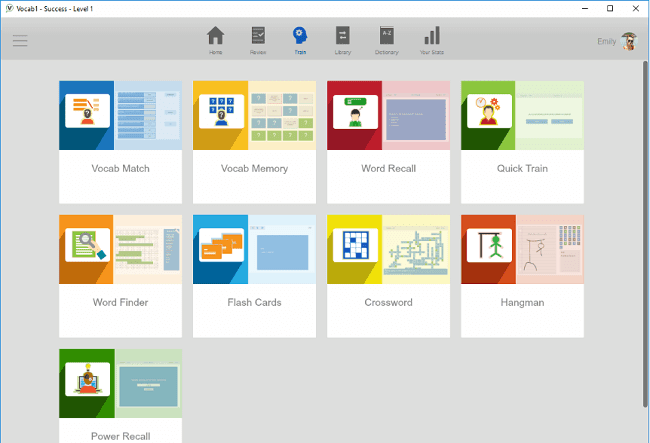The height and width of the screenshot is (443, 650).
Task: Launch Quick Train game icon
Action: (x=489, y=111)
